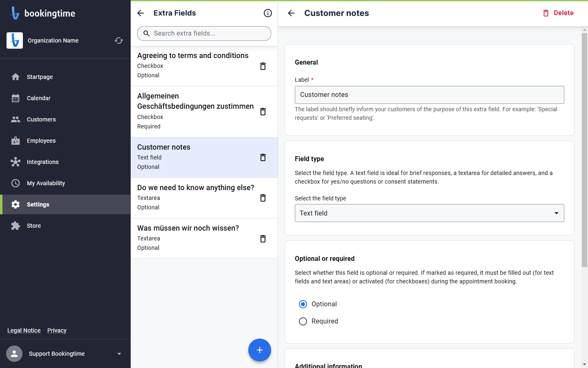Screen dimensions: 588x368
Task: Delete Allgemeinen Geschäftsbedingungen zustimmen field
Action: click(x=263, y=112)
